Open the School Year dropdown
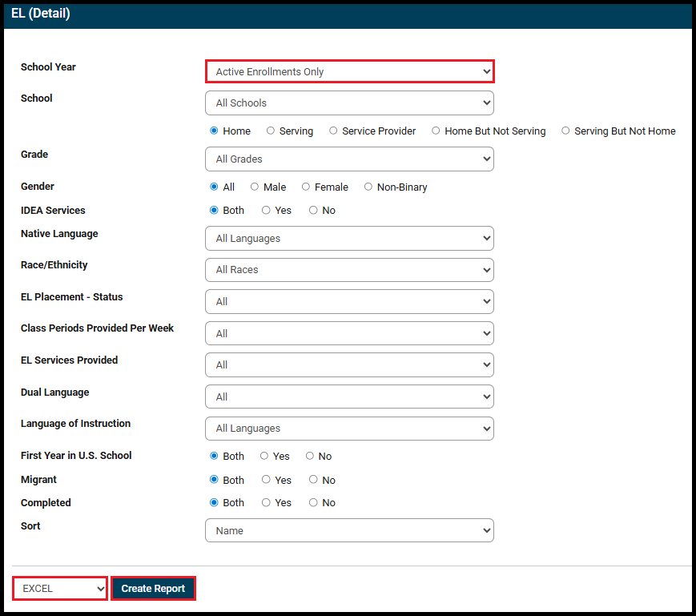The image size is (696, 616). [x=349, y=71]
